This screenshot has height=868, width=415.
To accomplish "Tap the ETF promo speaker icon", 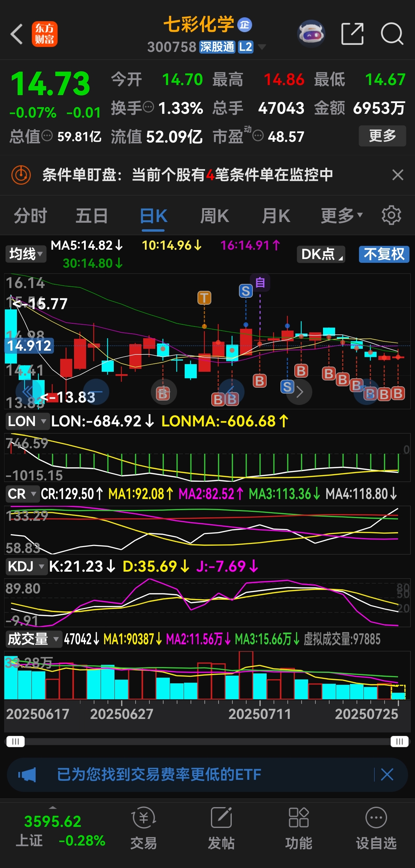I will tap(27, 775).
